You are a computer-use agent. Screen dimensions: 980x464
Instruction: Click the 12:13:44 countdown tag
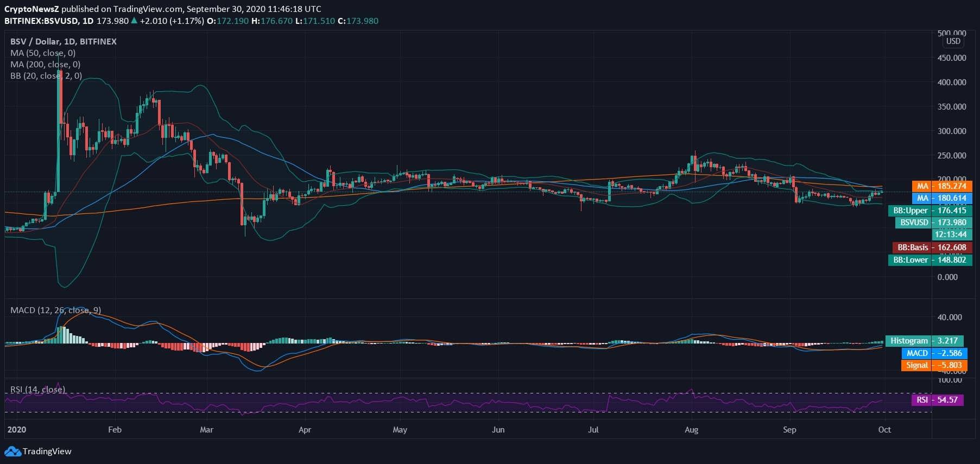[x=951, y=234]
